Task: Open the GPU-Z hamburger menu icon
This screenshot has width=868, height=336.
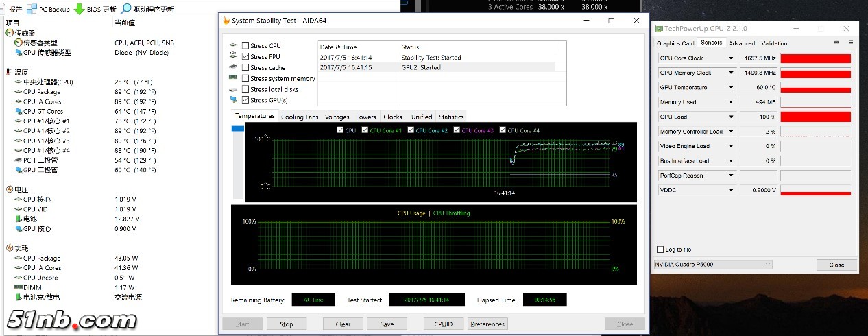Action: click(x=850, y=43)
